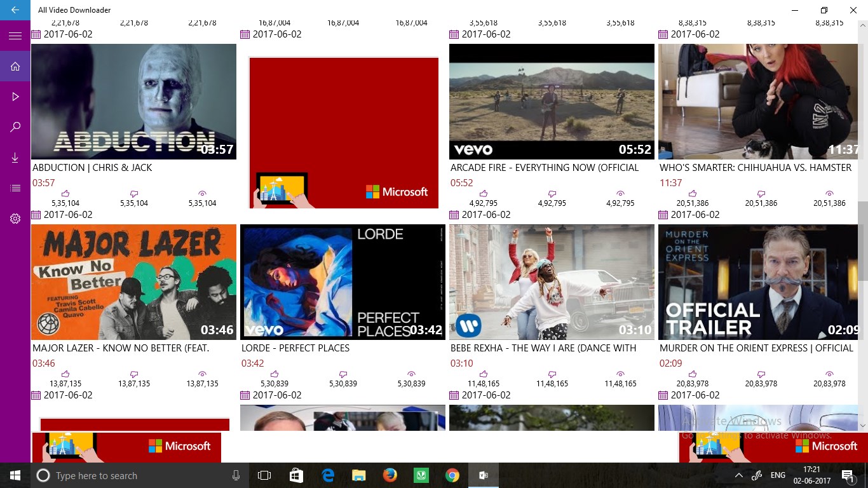This screenshot has height=488, width=868.
Task: Open the ABDUCTION | CHRIS & JACK video thumbnail
Action: click(133, 102)
